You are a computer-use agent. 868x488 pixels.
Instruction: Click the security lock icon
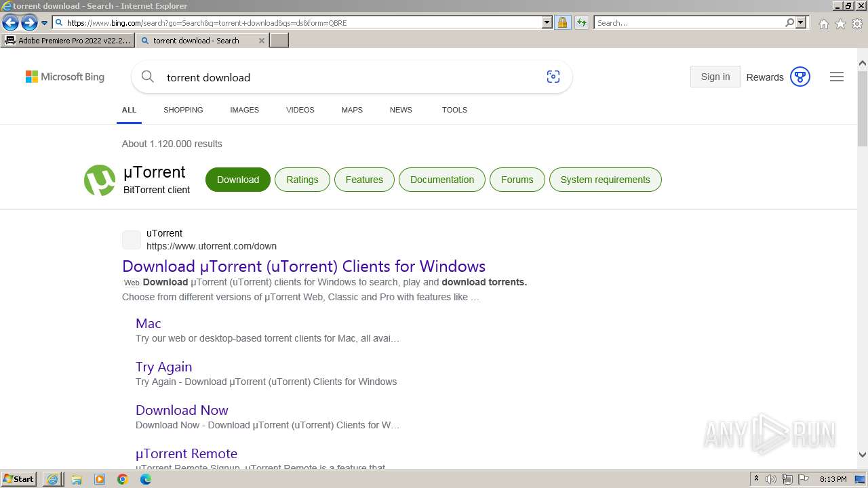pos(562,22)
